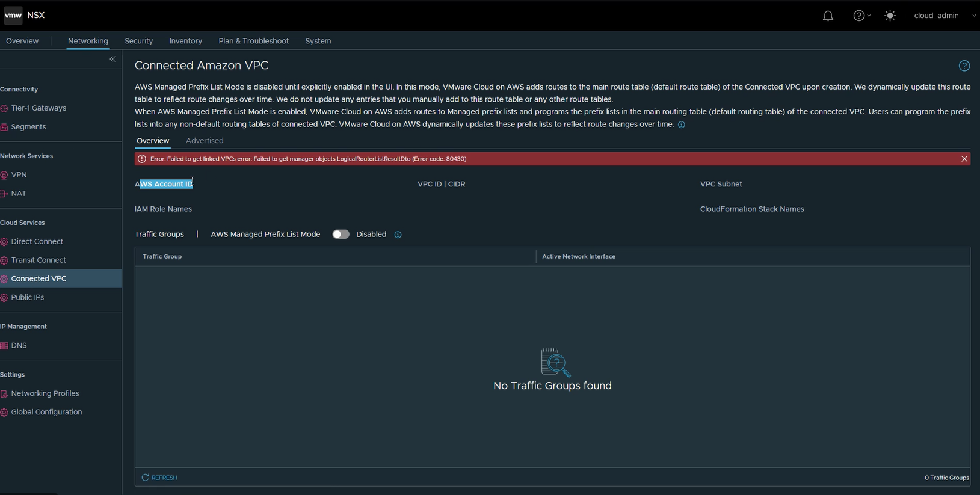Dismiss the red error banner
Image resolution: width=980 pixels, height=495 pixels.
964,159
